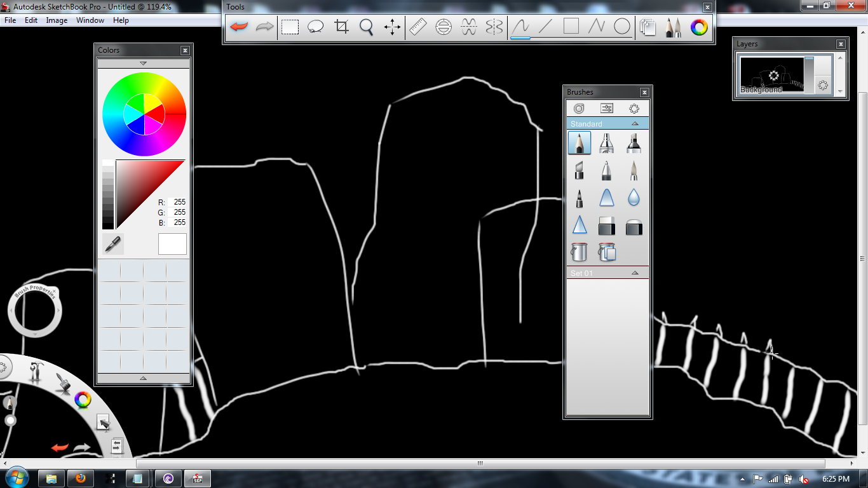
Task: Select the pointed triangle Sharpen brush
Action: coord(579,225)
